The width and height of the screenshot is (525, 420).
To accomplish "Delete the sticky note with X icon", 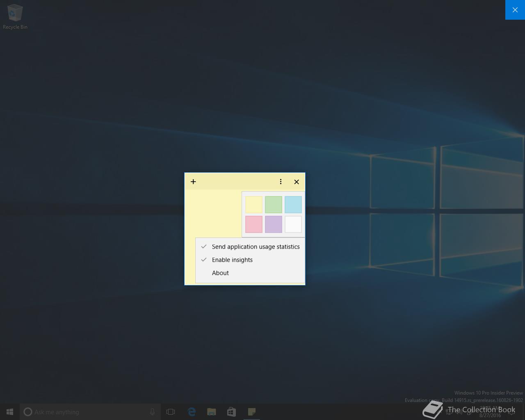I will click(297, 182).
